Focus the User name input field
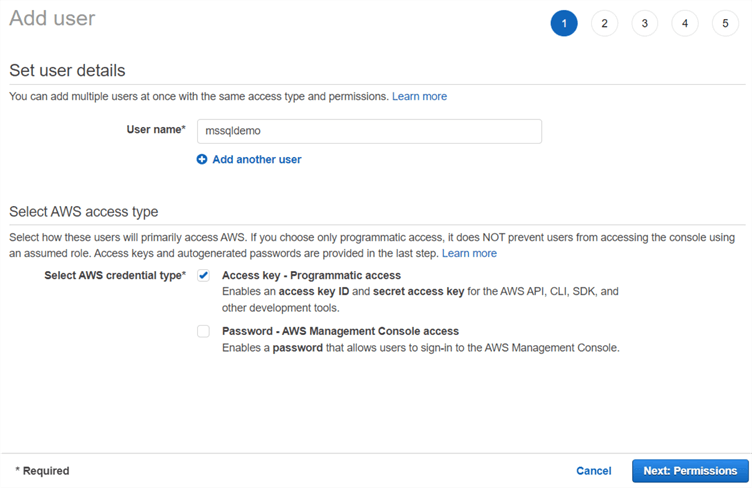 pos(369,131)
